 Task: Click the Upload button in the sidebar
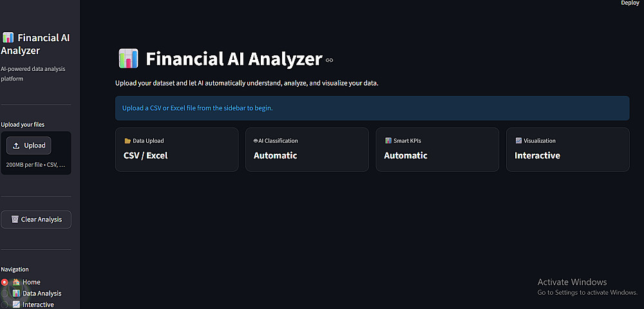point(29,145)
